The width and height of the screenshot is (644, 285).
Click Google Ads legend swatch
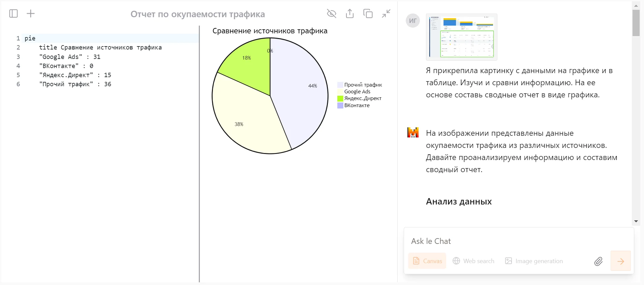(x=340, y=92)
